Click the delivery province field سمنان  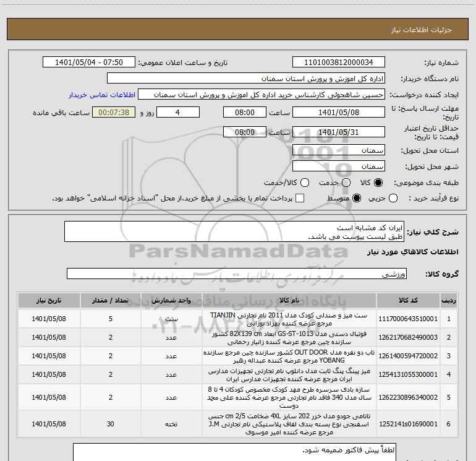pyautogui.click(x=339, y=150)
